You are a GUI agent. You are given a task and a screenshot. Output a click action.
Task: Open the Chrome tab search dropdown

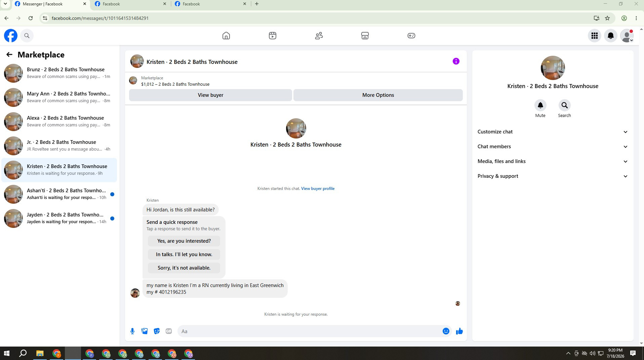click(x=5, y=4)
